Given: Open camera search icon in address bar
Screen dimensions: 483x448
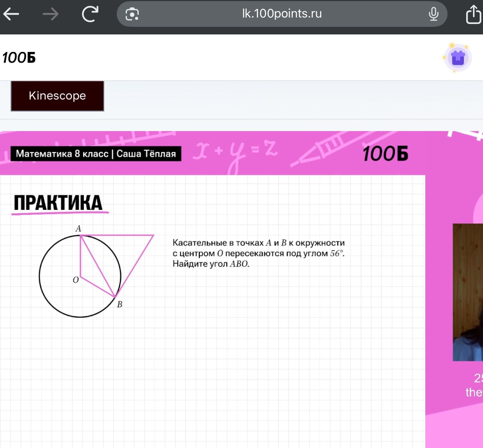Looking at the screenshot, I should point(132,14).
